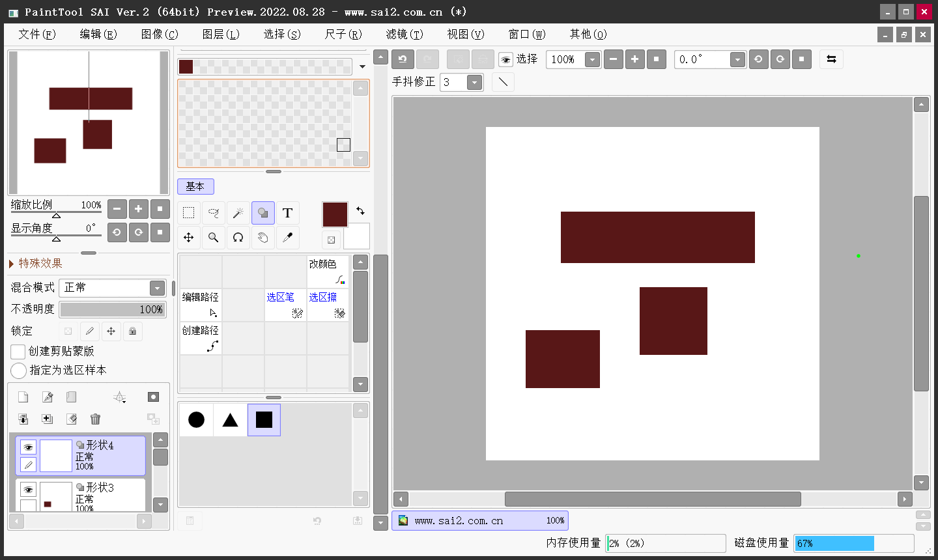Swap foreground and background colors

pyautogui.click(x=360, y=210)
